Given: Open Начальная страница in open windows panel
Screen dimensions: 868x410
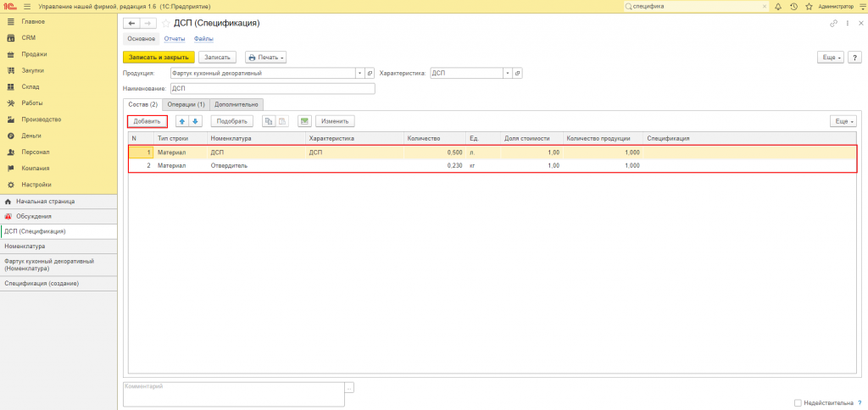Looking at the screenshot, I should (x=58, y=202).
